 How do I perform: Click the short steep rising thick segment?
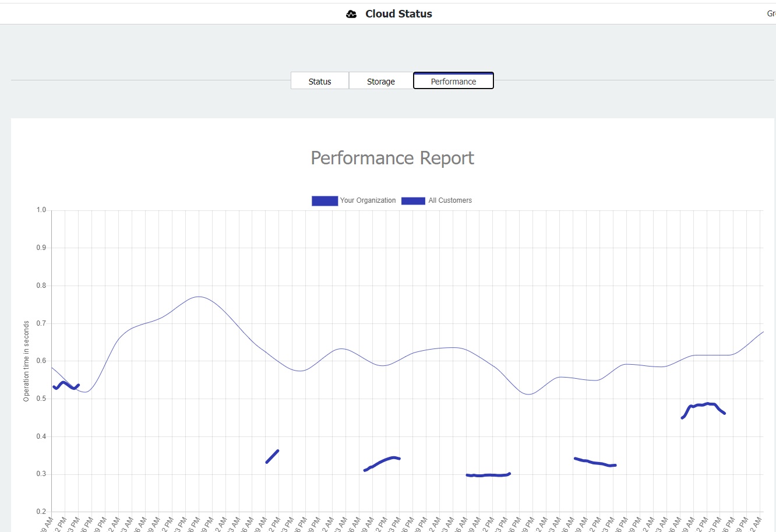272,456
